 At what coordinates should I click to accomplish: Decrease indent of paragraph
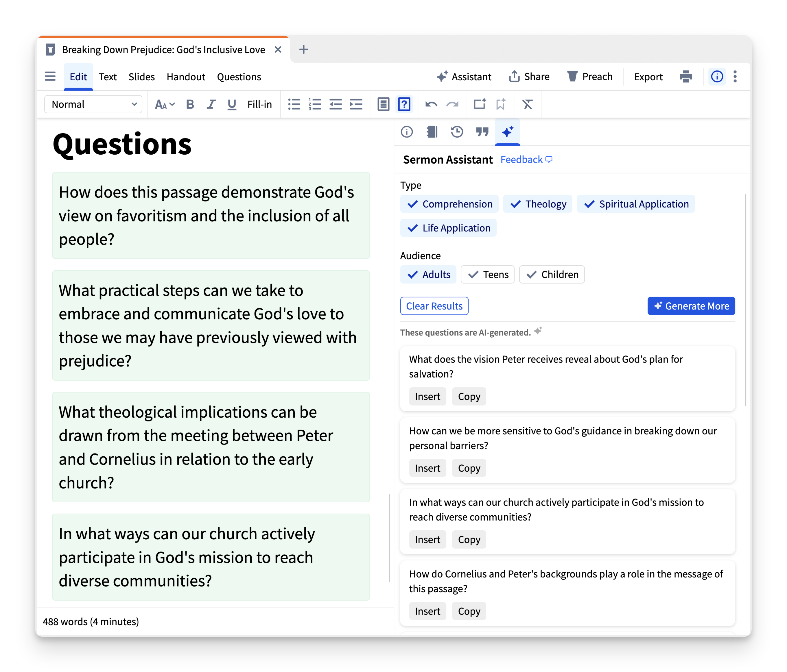336,104
